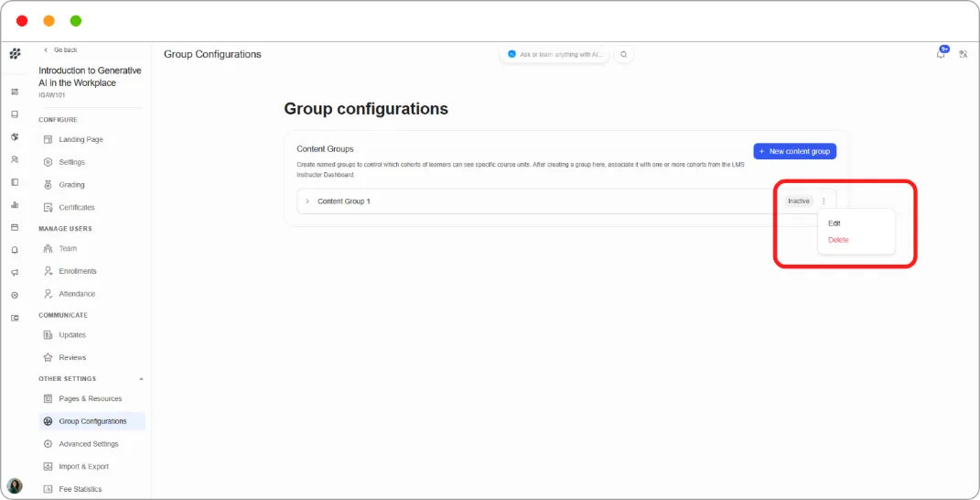Click the app logo in the icon rail
Screen dimensions: 980x500
[15, 54]
